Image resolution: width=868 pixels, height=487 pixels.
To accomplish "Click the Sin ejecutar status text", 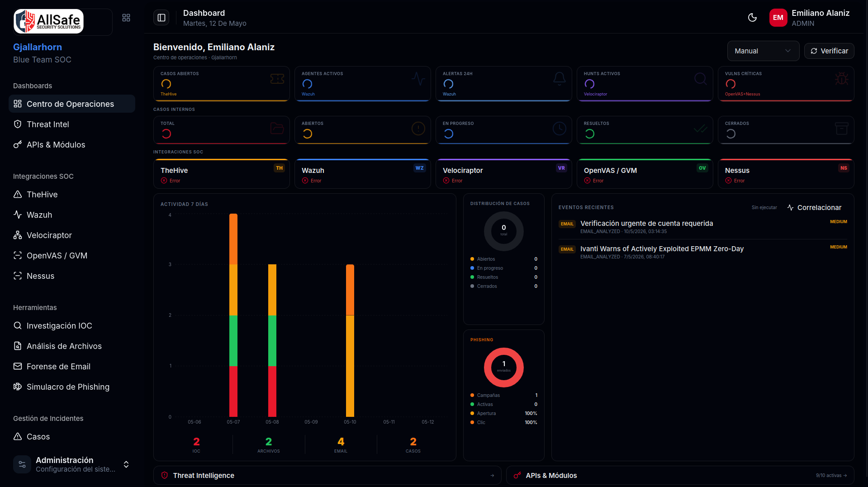I will pyautogui.click(x=764, y=207).
